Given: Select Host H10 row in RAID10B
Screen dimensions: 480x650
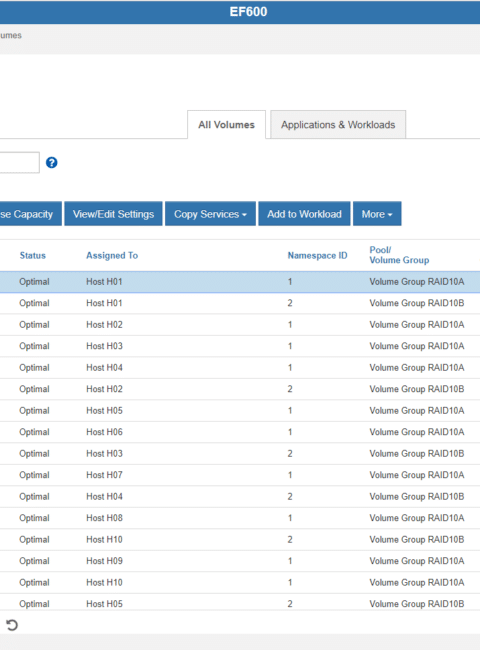Looking at the screenshot, I should [x=240, y=540].
